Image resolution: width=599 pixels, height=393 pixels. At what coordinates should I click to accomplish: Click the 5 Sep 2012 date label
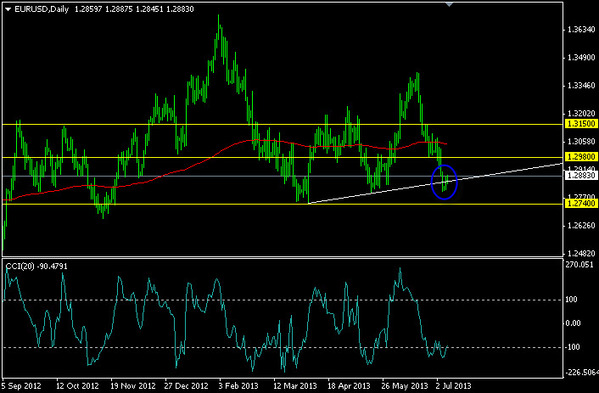[x=21, y=386]
